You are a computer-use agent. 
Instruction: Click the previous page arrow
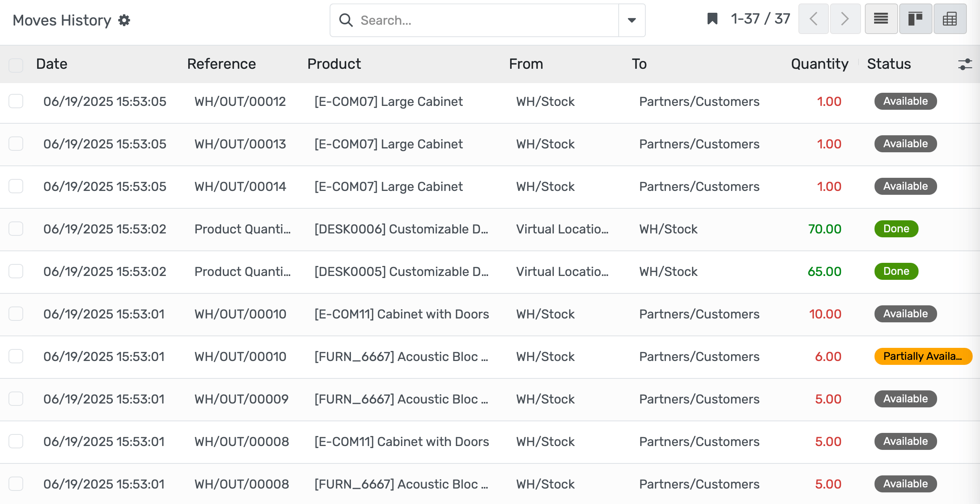[x=813, y=18]
